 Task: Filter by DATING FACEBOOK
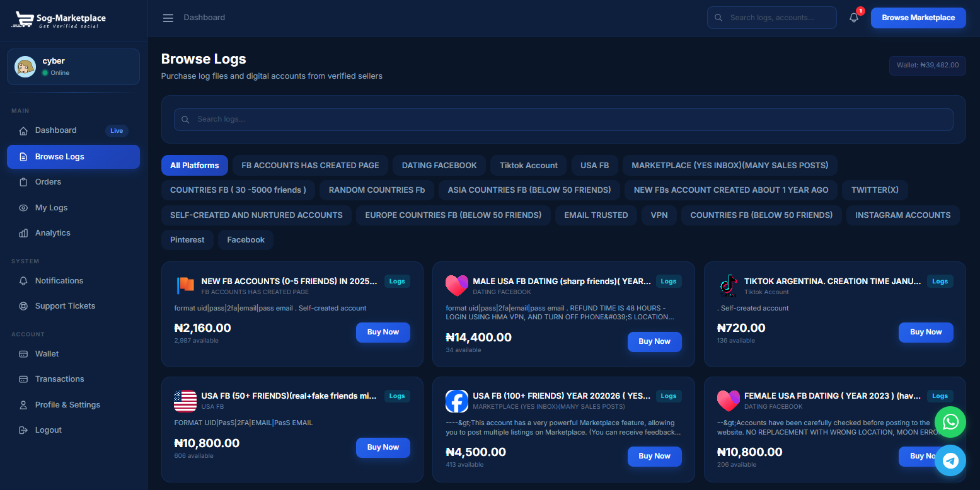[x=439, y=166]
